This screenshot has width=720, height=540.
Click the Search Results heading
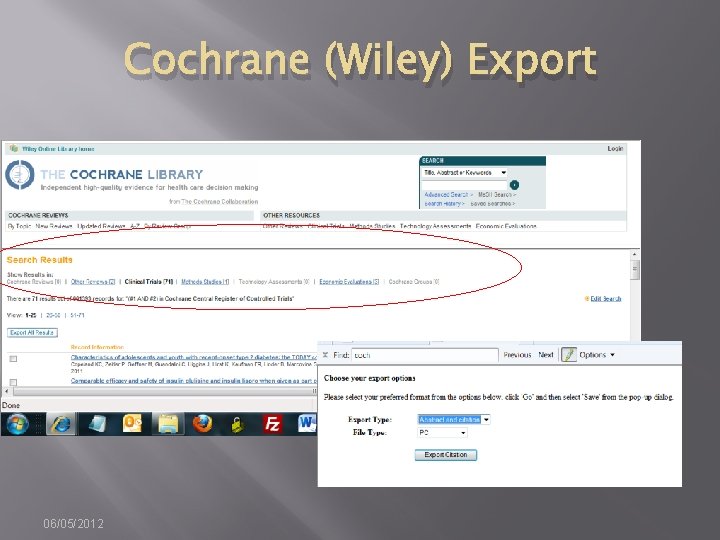39,260
